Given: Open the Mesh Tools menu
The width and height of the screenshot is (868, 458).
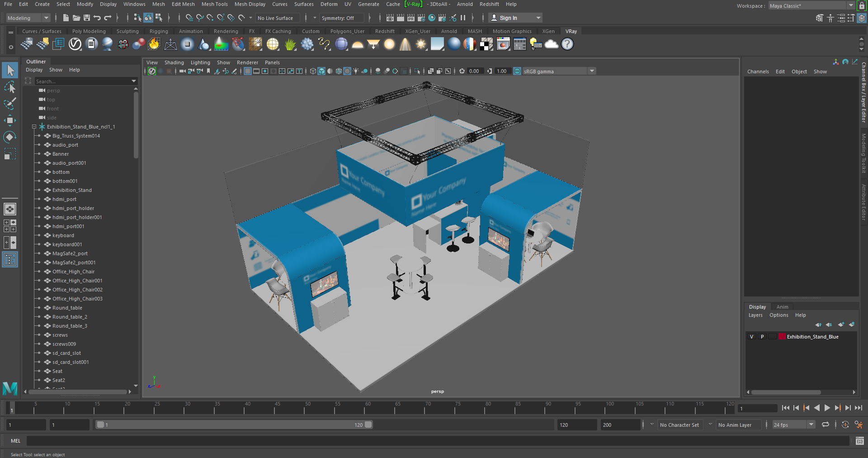Looking at the screenshot, I should click(214, 4).
